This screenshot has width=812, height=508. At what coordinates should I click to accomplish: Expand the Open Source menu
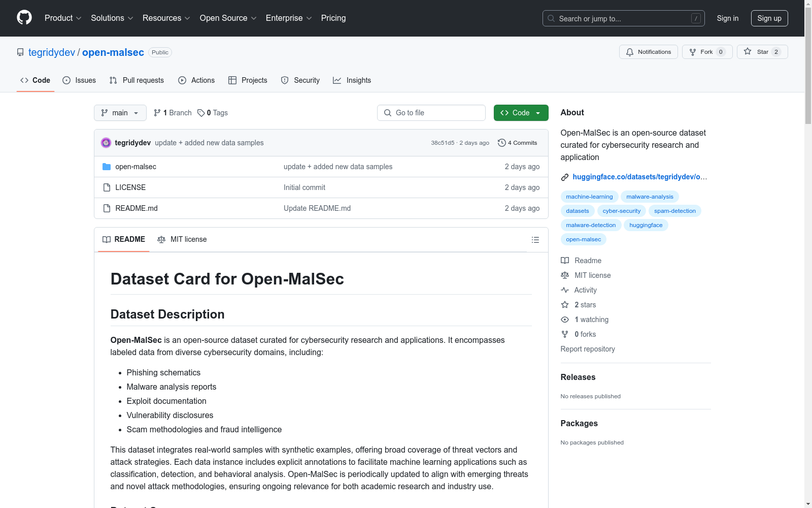pyautogui.click(x=228, y=18)
